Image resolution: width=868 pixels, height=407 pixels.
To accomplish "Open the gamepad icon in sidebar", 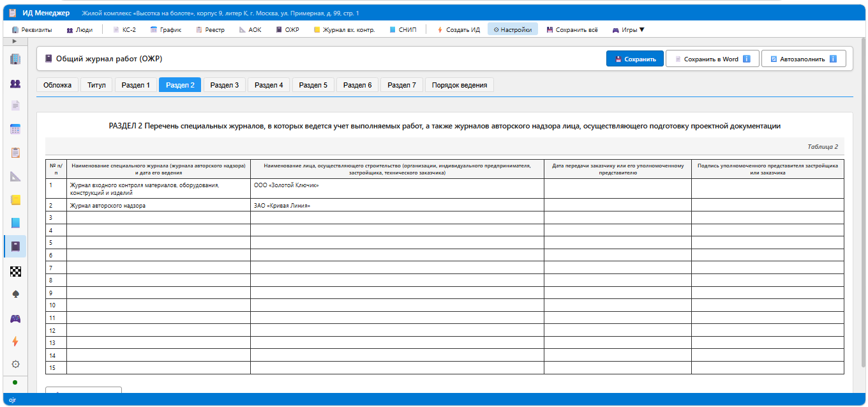I will (x=15, y=318).
